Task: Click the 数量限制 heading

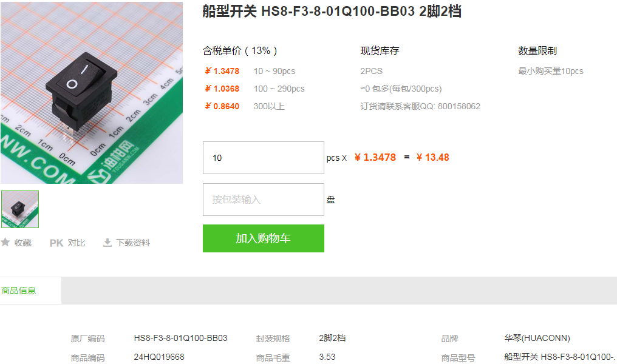Action: coord(537,51)
